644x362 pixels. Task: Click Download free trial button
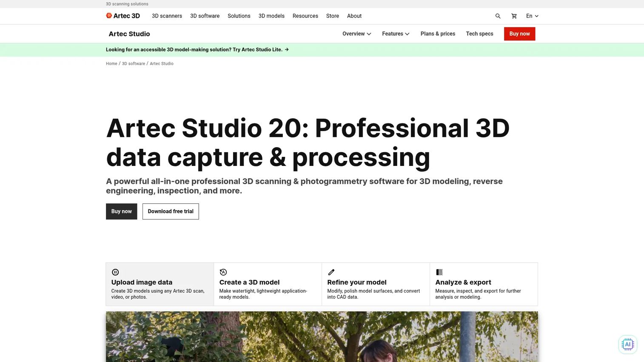(171, 211)
